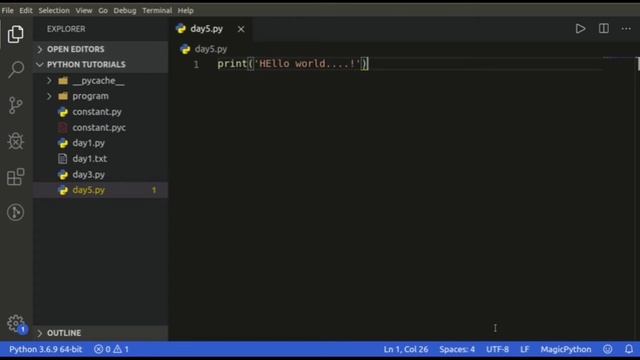
Task: Open day1.py in the explorer
Action: 100,143
